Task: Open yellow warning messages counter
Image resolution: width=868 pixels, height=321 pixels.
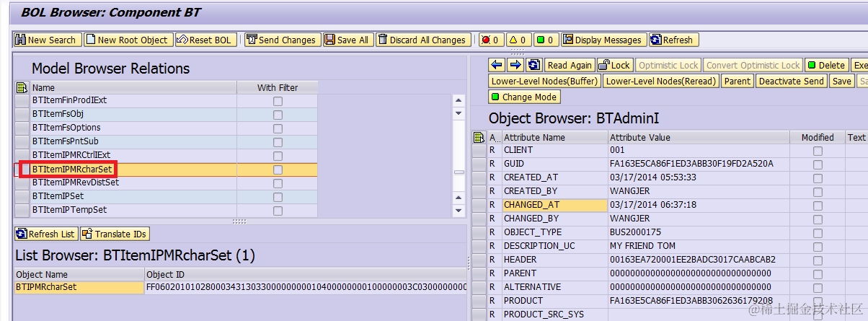Action: tap(518, 40)
